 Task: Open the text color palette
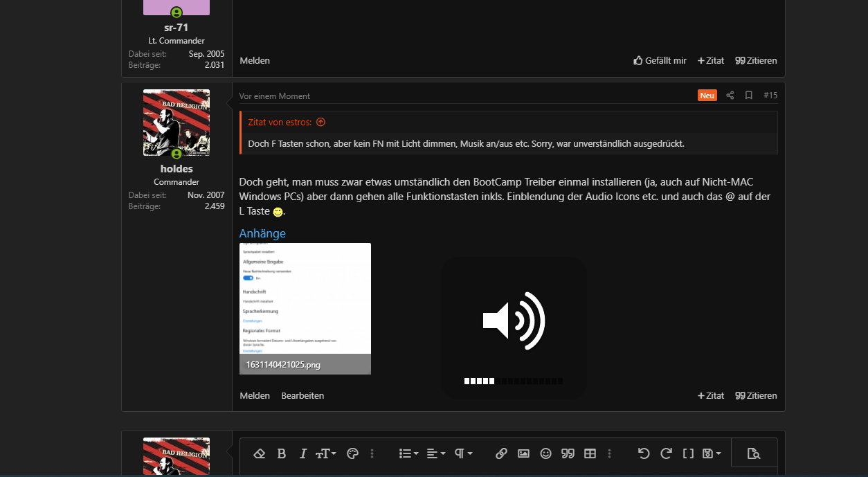click(352, 453)
